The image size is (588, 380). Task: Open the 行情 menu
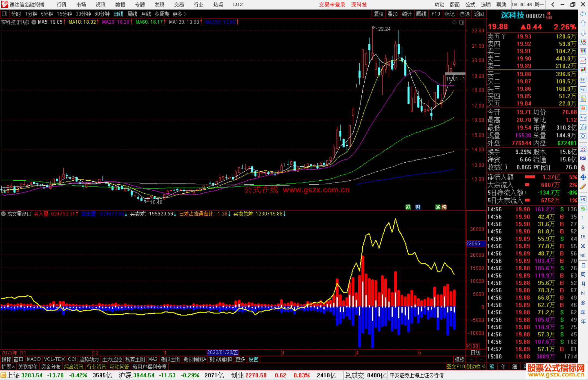coord(61,5)
